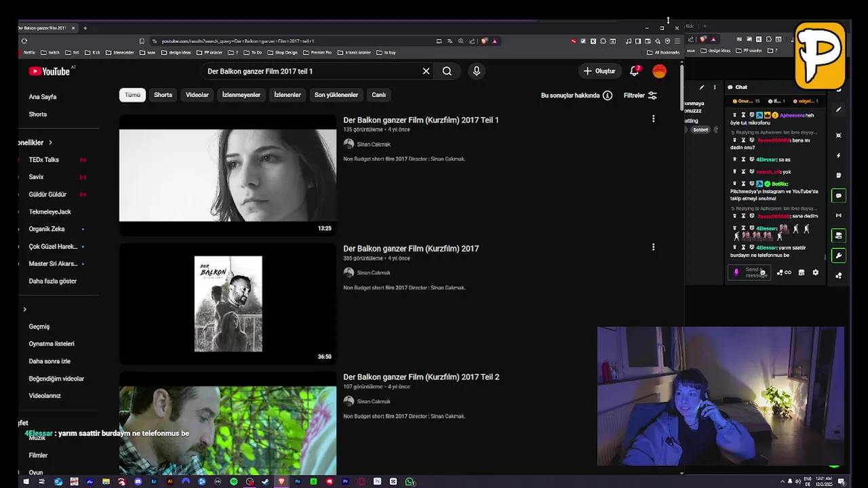
Task: Select the 'Videolar' filter chip
Action: coord(197,95)
